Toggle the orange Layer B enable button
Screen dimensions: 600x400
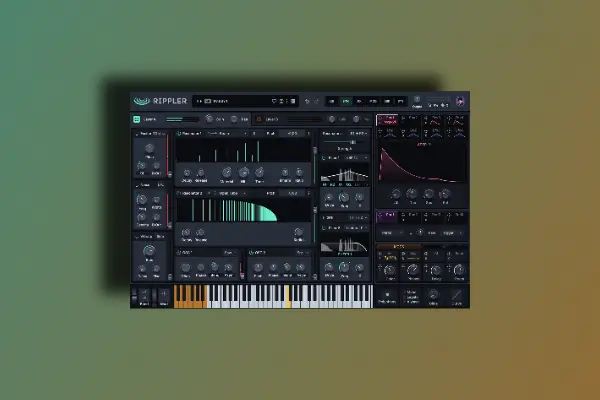[x=259, y=119]
